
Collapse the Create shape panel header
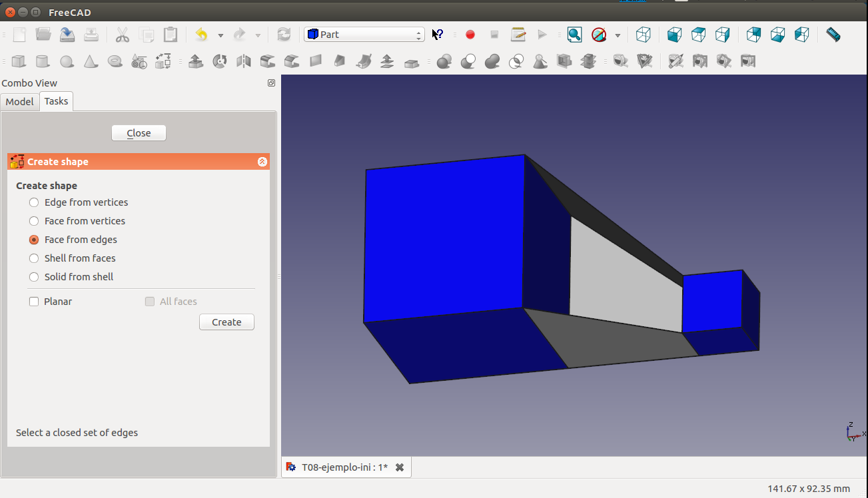point(262,162)
